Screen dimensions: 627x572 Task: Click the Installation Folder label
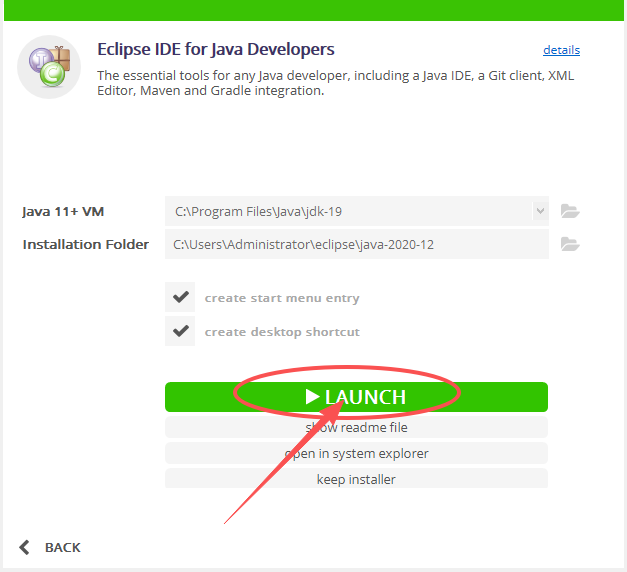(86, 244)
